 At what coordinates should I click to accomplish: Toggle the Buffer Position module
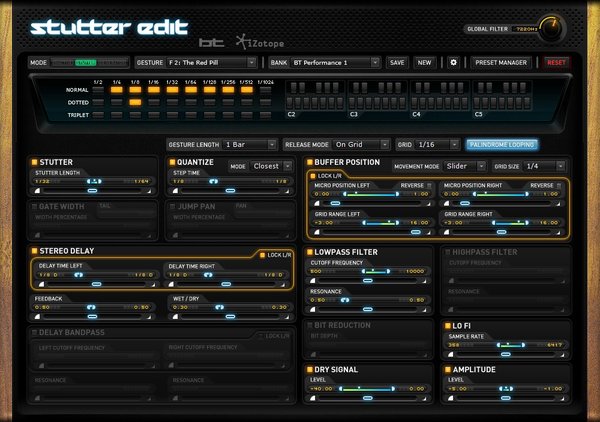pyautogui.click(x=310, y=162)
